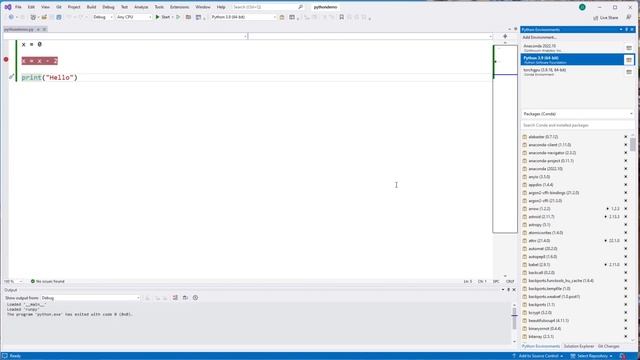Click the breakpoint red dot in margin

click(x=6, y=60)
